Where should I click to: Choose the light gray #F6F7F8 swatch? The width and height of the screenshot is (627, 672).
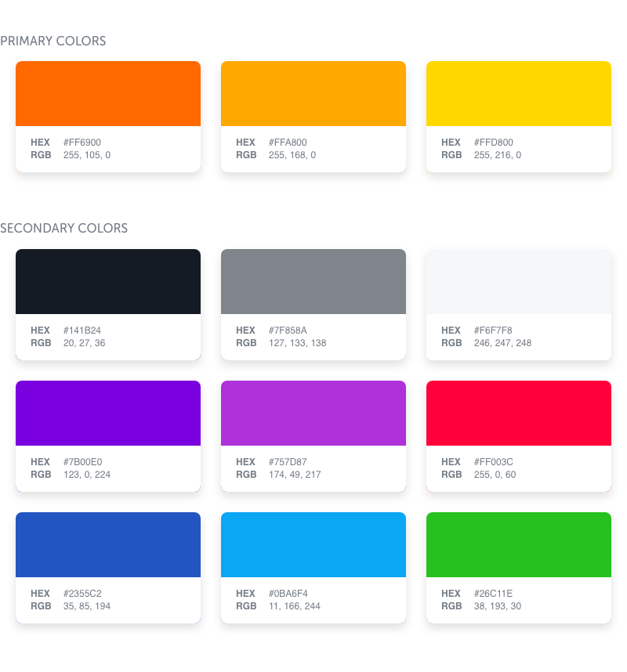click(519, 281)
